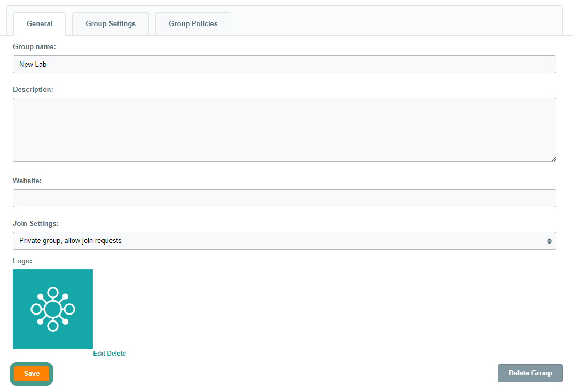Click inside the Description text area
The image size is (573, 392).
coord(284,130)
